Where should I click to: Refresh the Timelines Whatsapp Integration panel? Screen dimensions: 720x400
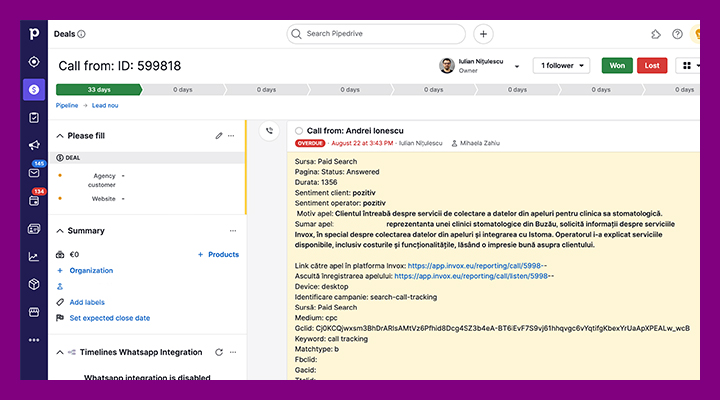pos(218,352)
